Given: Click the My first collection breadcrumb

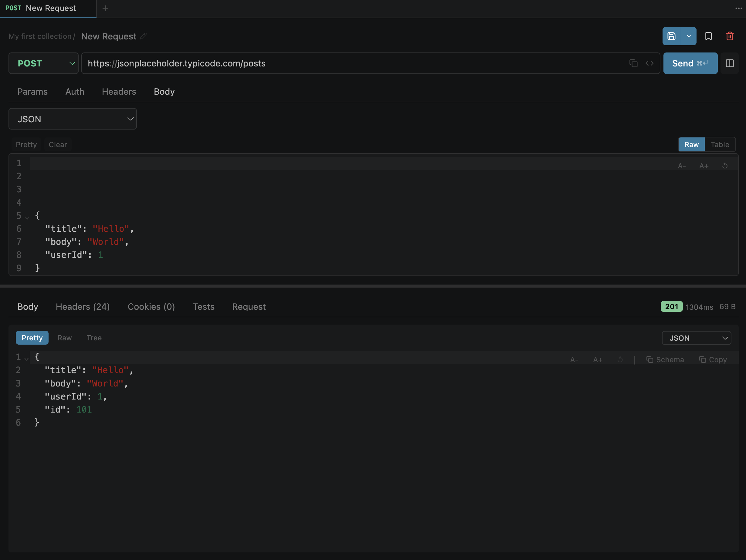Looking at the screenshot, I should [40, 36].
